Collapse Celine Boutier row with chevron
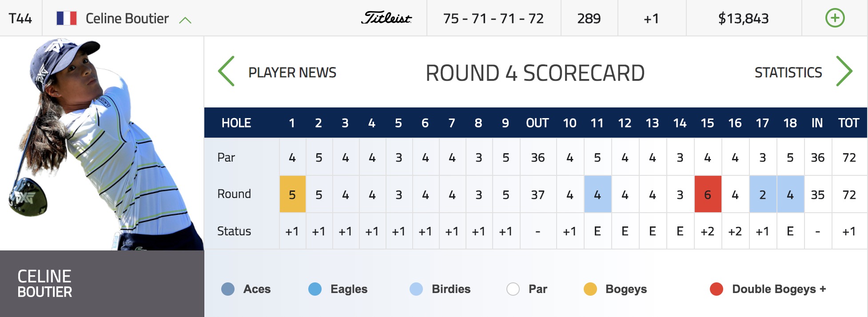 coord(185,20)
